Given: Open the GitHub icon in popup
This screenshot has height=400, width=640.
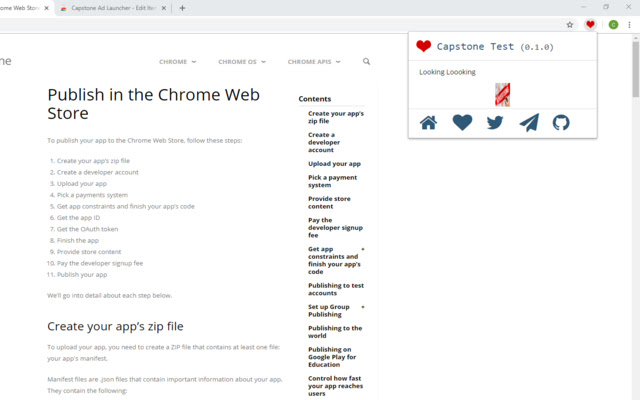Looking at the screenshot, I should click(x=561, y=122).
